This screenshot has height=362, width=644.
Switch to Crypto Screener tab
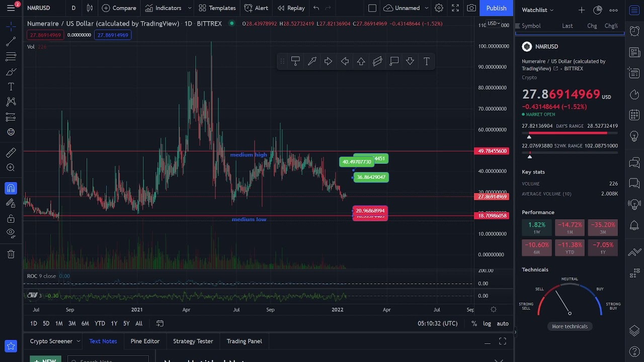click(51, 341)
